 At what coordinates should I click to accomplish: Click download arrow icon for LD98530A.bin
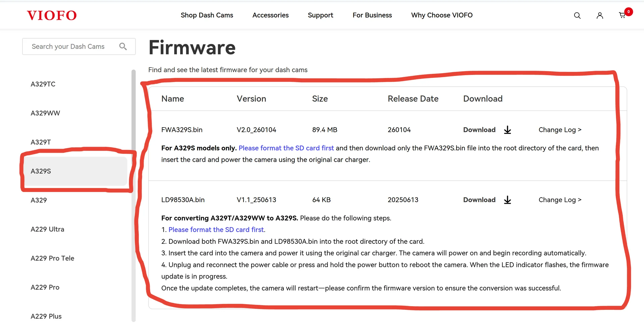point(507,200)
